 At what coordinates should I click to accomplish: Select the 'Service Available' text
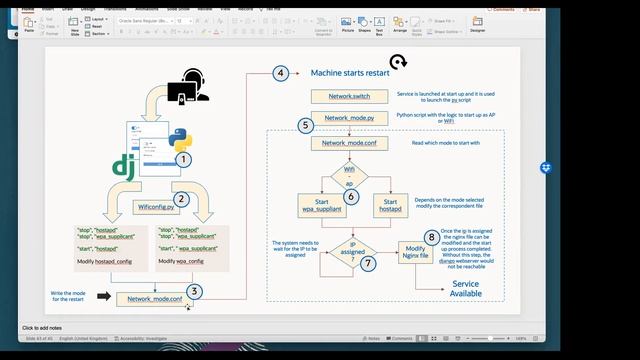pyautogui.click(x=466, y=289)
